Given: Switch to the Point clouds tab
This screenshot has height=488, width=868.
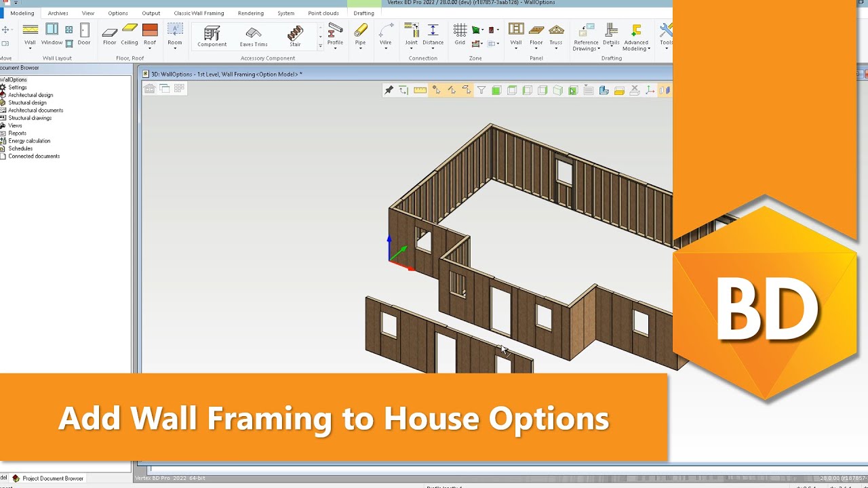Looking at the screenshot, I should tap(323, 13).
